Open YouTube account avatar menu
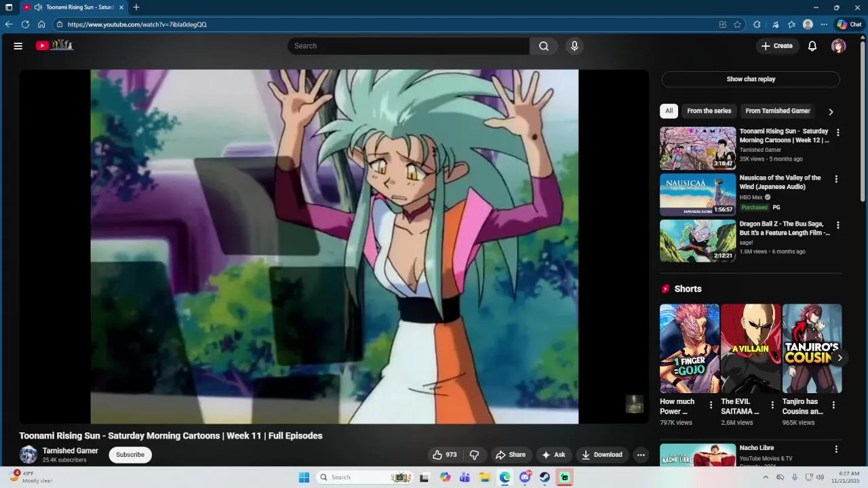 pyautogui.click(x=839, y=46)
